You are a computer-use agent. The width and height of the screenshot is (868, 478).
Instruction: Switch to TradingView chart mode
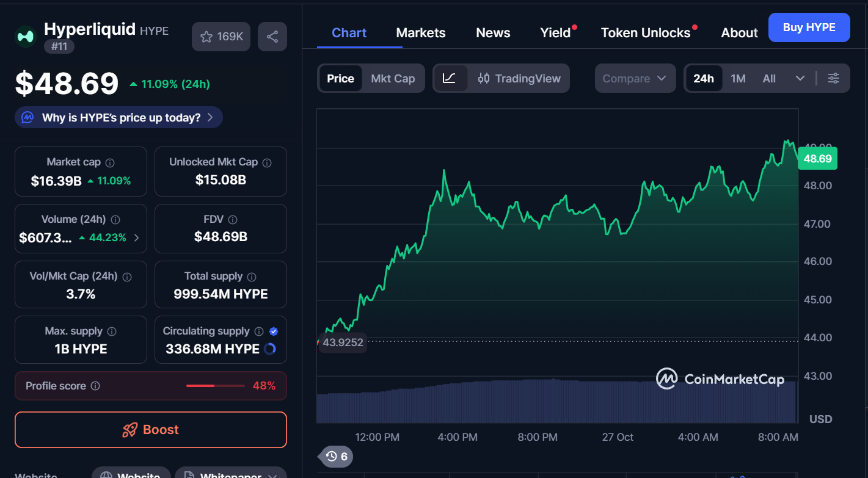(519, 78)
